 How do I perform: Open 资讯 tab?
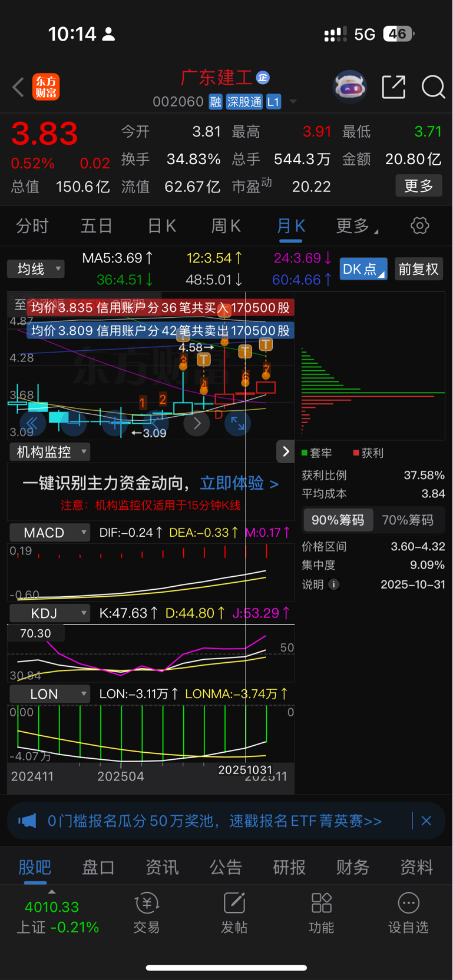(162, 866)
